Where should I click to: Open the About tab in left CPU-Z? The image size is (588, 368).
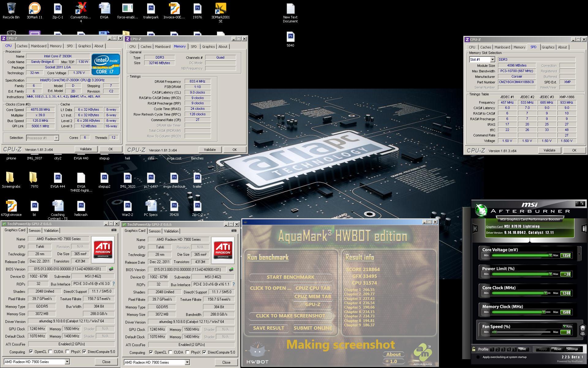click(x=99, y=46)
